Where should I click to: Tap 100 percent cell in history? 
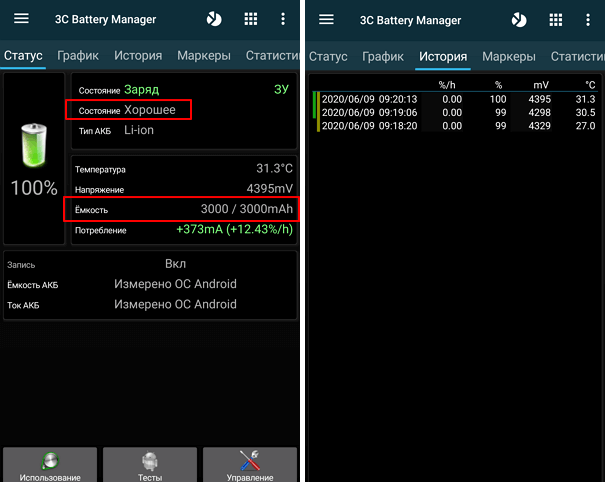click(498, 99)
